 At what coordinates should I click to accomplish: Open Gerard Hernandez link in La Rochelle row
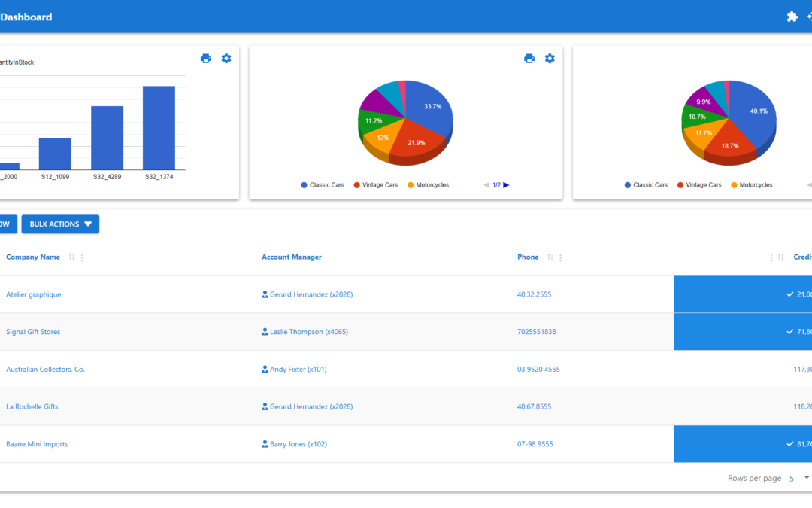(311, 406)
